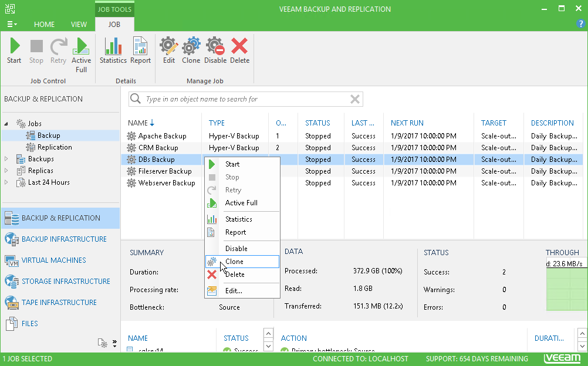
Task: Sort the log by the ACTION column
Action: (x=293, y=338)
